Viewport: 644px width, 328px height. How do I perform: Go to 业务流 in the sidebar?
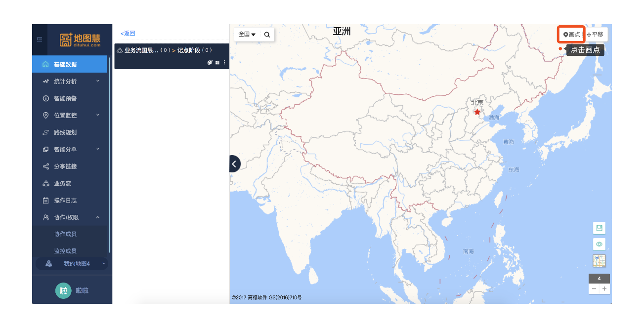(62, 184)
